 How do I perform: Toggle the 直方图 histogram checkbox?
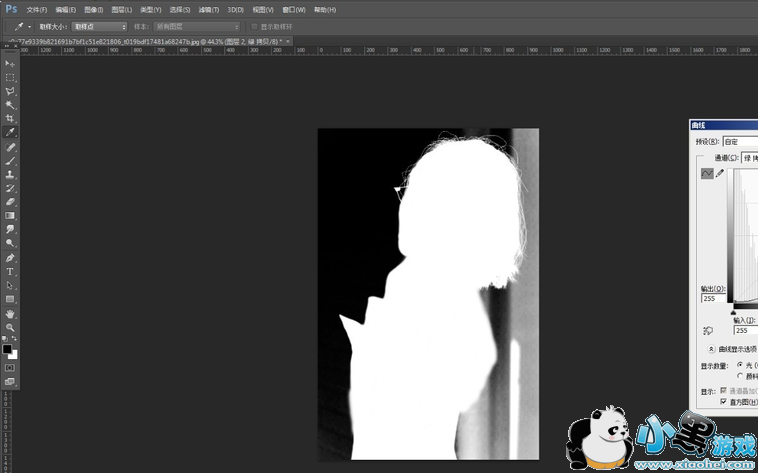point(723,402)
